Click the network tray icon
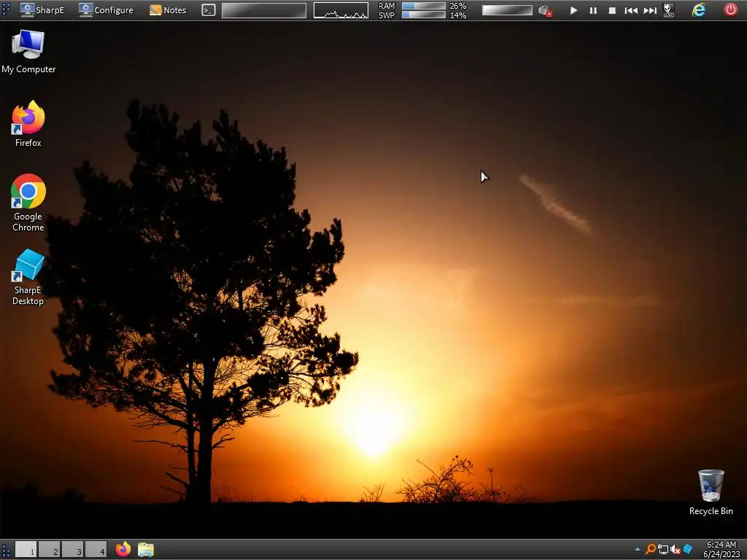 662,550
